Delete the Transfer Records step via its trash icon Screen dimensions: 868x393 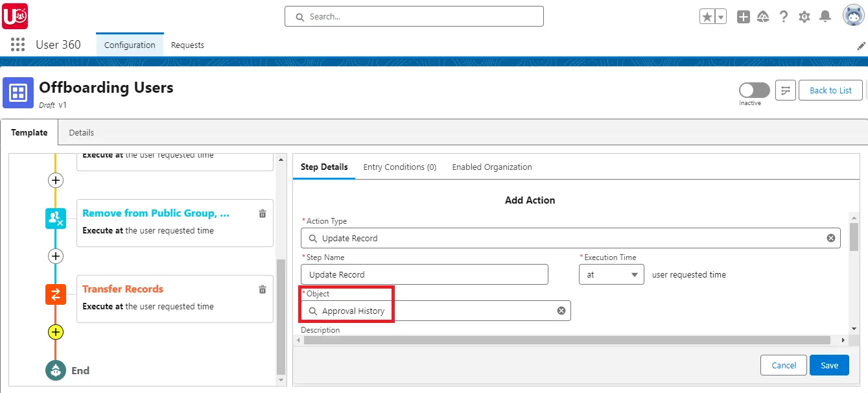[263, 289]
